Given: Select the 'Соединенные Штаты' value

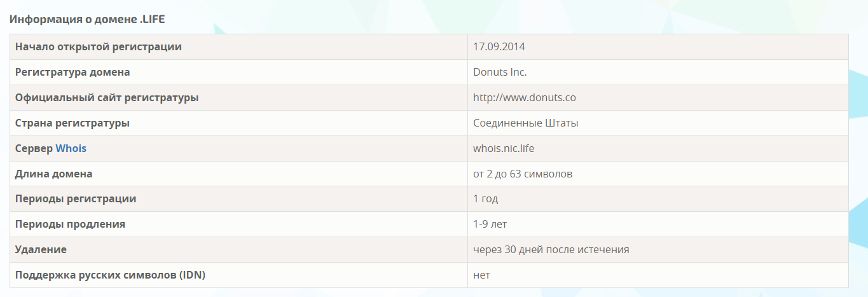Looking at the screenshot, I should point(525,123).
